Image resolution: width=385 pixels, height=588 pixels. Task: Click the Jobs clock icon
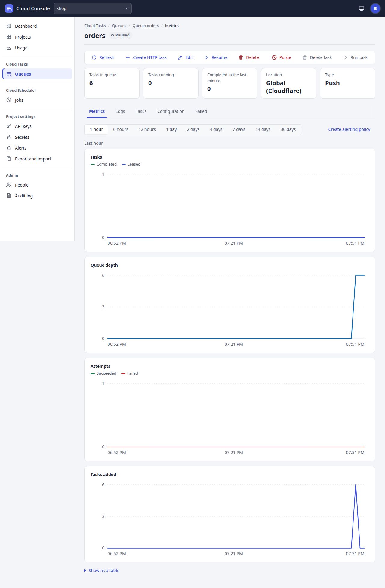tap(9, 100)
